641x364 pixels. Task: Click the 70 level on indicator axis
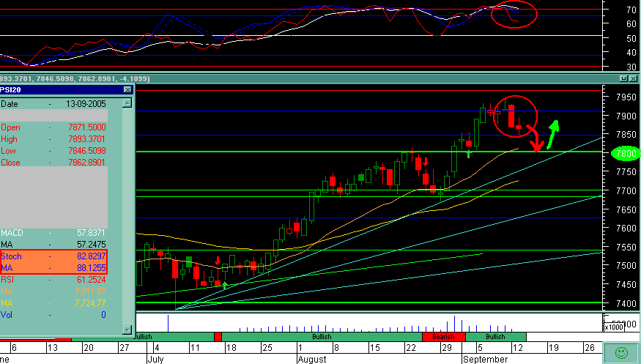click(x=631, y=10)
